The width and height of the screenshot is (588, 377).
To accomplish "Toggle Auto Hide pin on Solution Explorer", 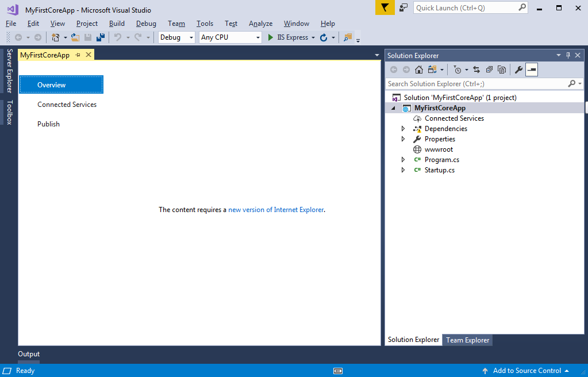I will coord(568,56).
